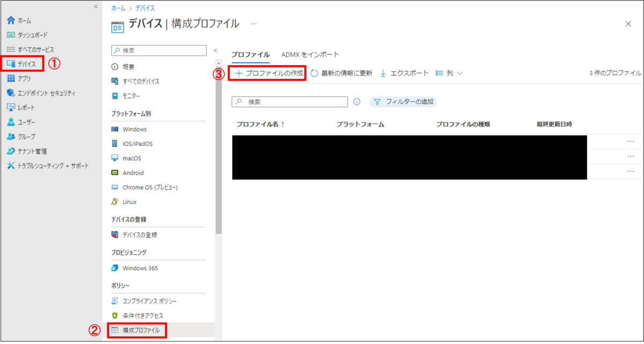644x344 pixels.
Task: Collapse the main left sidebar chevron
Action: click(96, 6)
